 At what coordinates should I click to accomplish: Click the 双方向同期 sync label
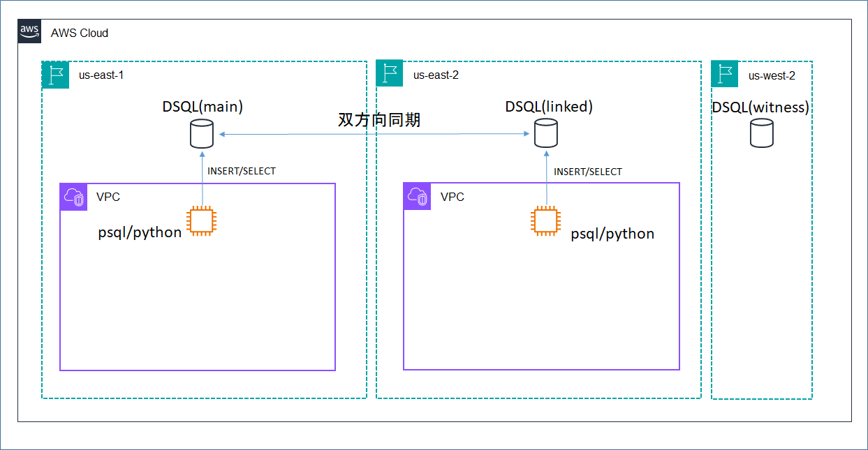click(x=380, y=120)
